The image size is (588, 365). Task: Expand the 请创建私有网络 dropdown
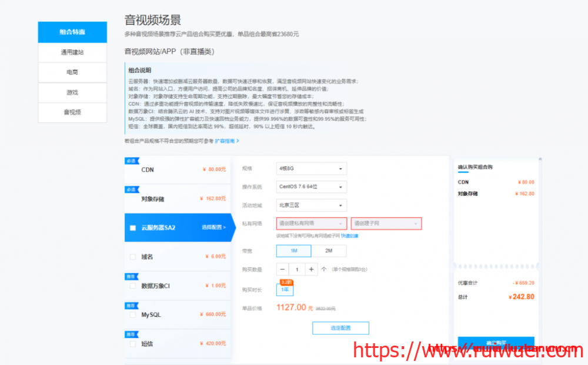(311, 223)
